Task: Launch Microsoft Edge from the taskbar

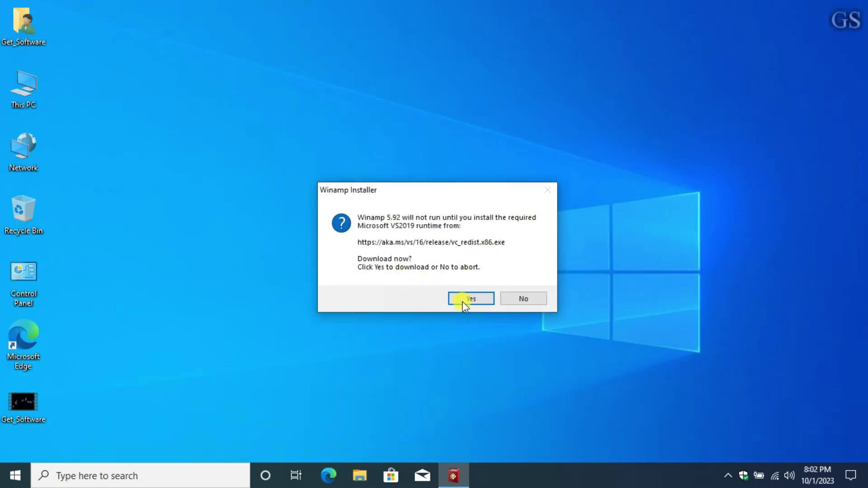Action: pyautogui.click(x=329, y=475)
